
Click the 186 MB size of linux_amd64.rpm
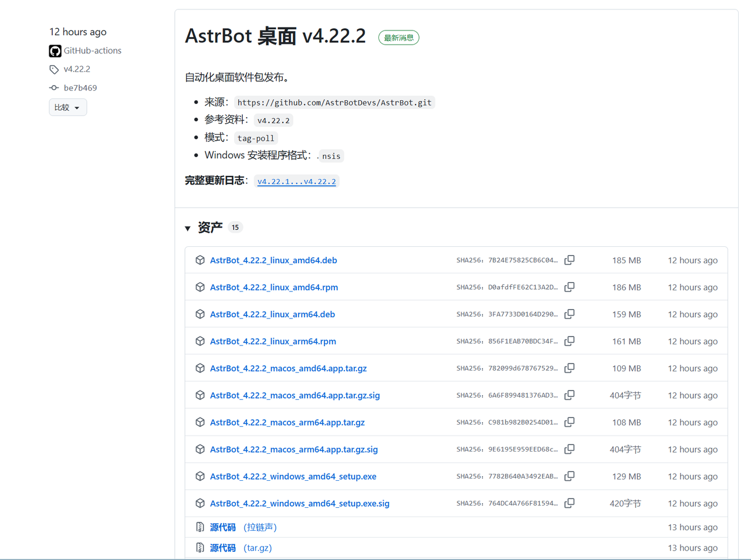[x=627, y=287]
